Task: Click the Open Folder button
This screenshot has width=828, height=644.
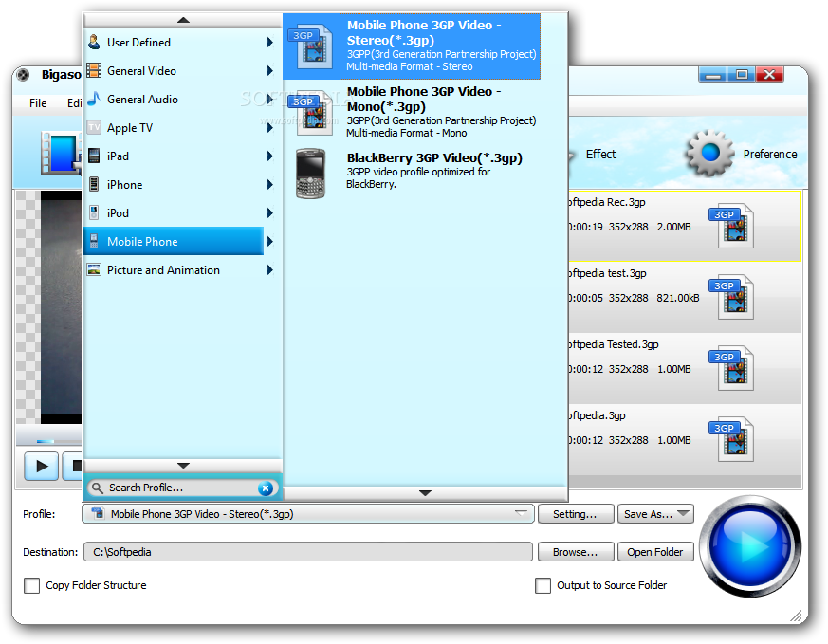Action: coord(655,552)
